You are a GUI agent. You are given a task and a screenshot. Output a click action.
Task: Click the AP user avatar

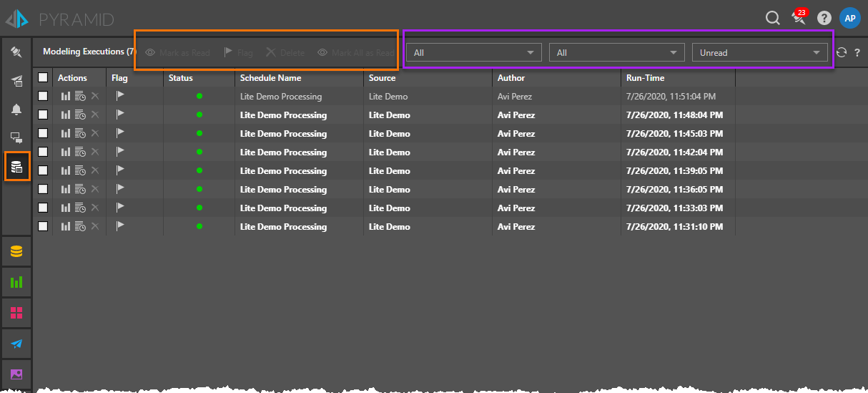click(x=849, y=19)
